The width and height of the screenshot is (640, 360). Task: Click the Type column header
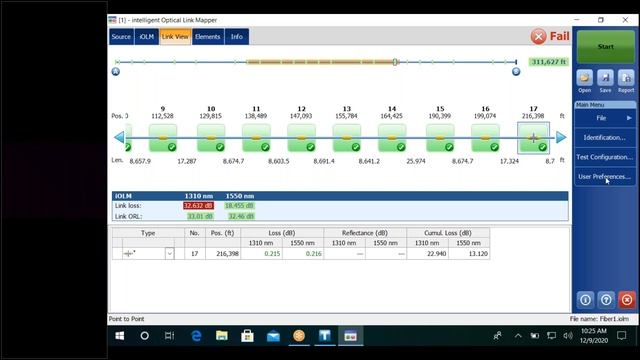pos(148,233)
